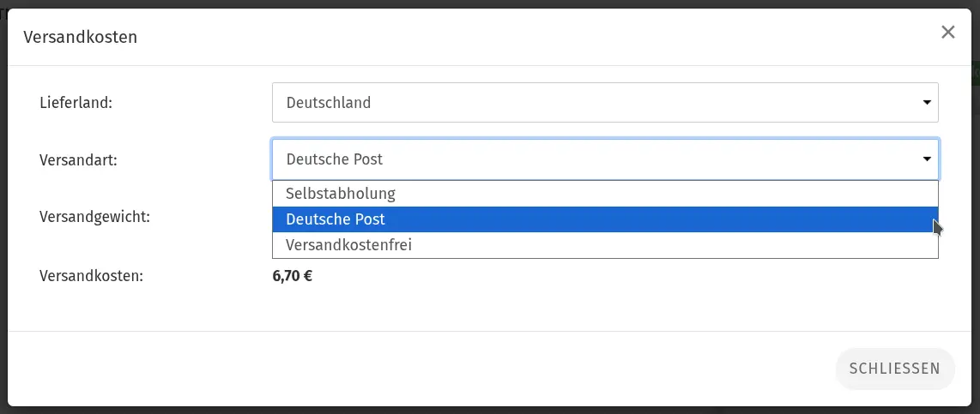Open the Lieferland dropdown arrow
The width and height of the screenshot is (980, 414).
pos(927,102)
